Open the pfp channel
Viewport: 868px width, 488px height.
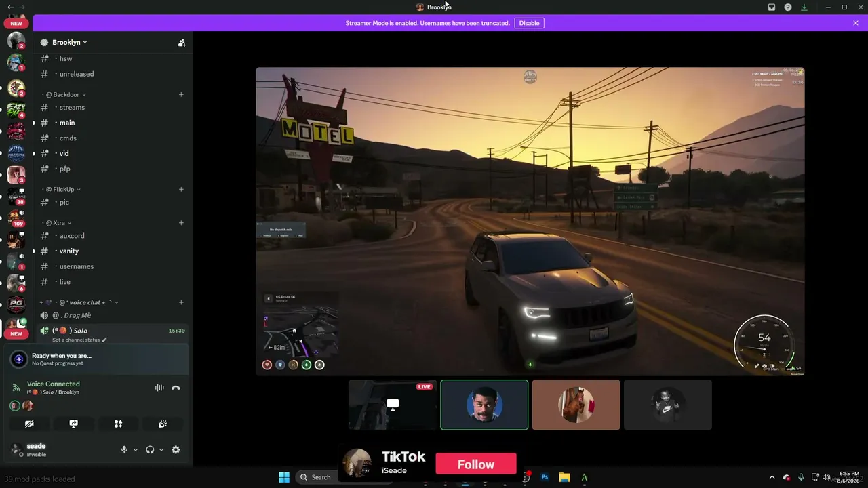(x=112, y=169)
